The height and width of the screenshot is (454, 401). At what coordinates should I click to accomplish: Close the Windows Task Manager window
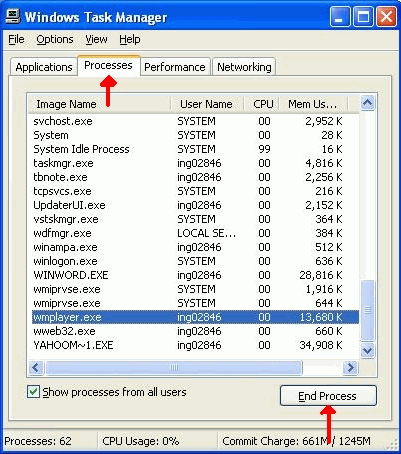386,17
